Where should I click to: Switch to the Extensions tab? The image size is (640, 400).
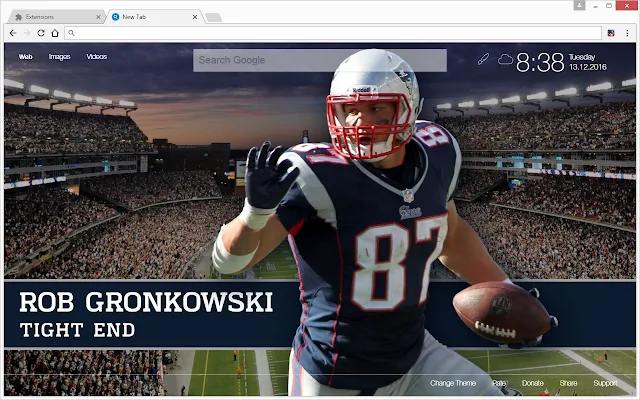(x=56, y=17)
